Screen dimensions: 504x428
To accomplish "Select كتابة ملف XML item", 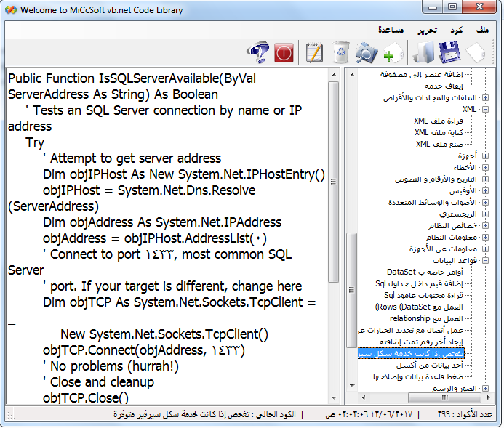I will pyautogui.click(x=439, y=132).
